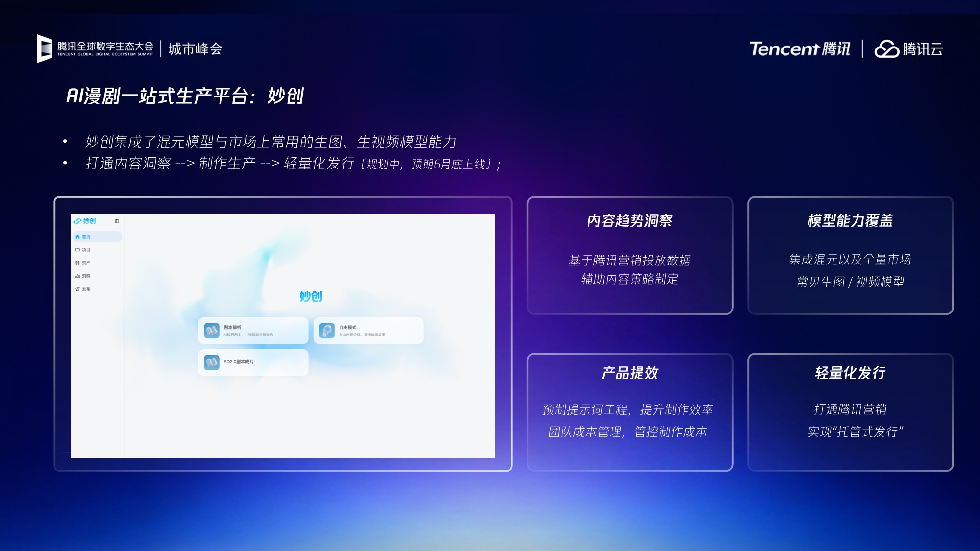
Task: Click the line "预制提示词工程, 提升制作效率"
Action: tap(628, 409)
